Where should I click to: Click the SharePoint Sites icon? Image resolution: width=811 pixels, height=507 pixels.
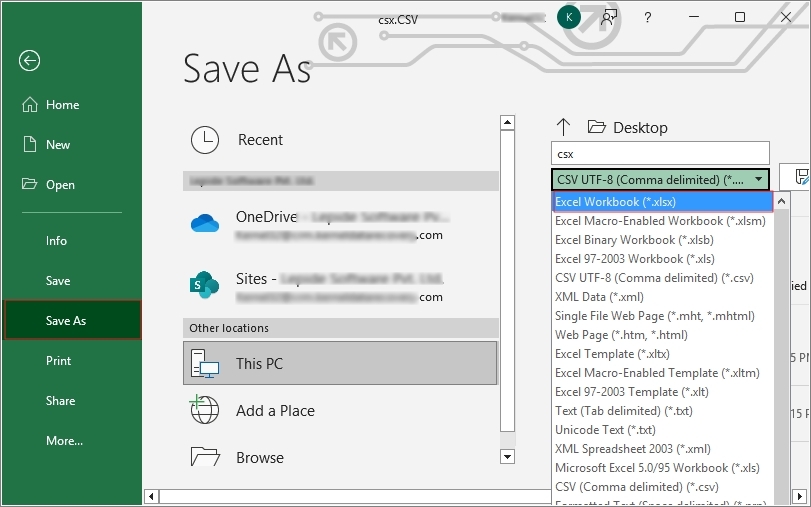click(204, 285)
